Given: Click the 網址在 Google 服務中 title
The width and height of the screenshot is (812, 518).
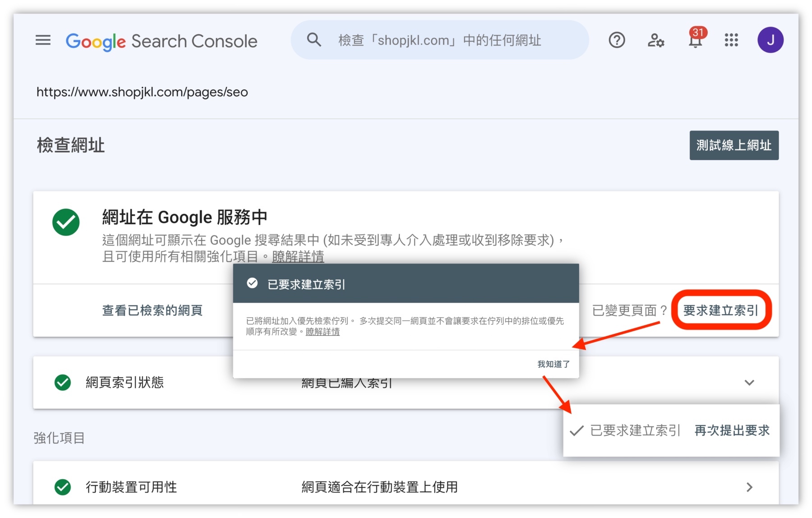Looking at the screenshot, I should (185, 217).
